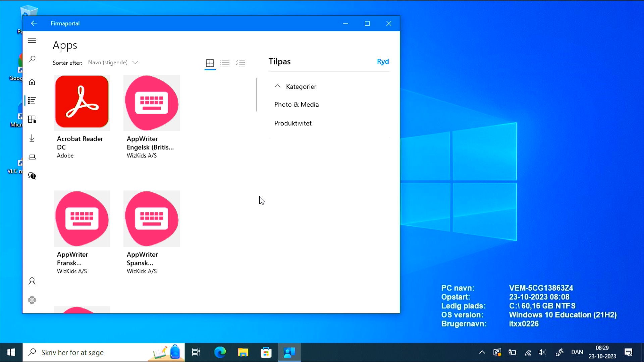This screenshot has height=362, width=644.
Task: Open the hamburger navigation menu
Action: pyautogui.click(x=32, y=41)
